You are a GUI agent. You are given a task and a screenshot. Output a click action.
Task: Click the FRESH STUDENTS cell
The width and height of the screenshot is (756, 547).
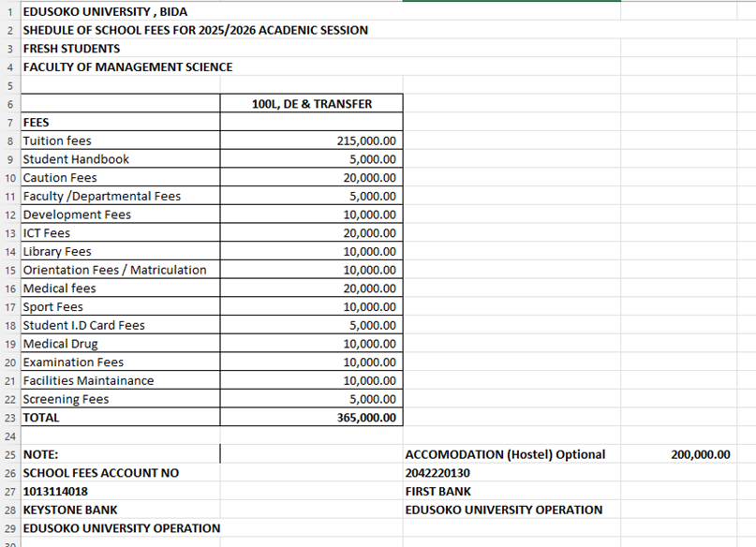click(71, 48)
